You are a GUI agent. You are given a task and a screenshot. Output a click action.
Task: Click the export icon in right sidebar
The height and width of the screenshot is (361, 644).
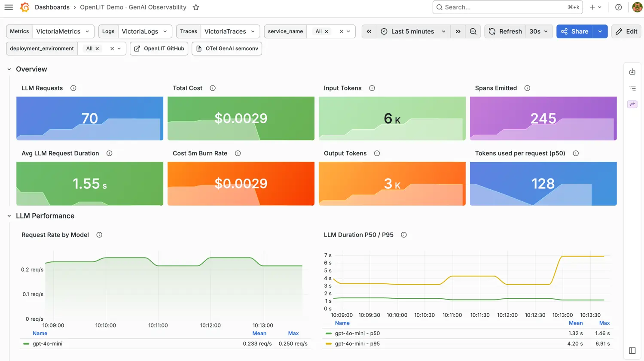pos(632,72)
